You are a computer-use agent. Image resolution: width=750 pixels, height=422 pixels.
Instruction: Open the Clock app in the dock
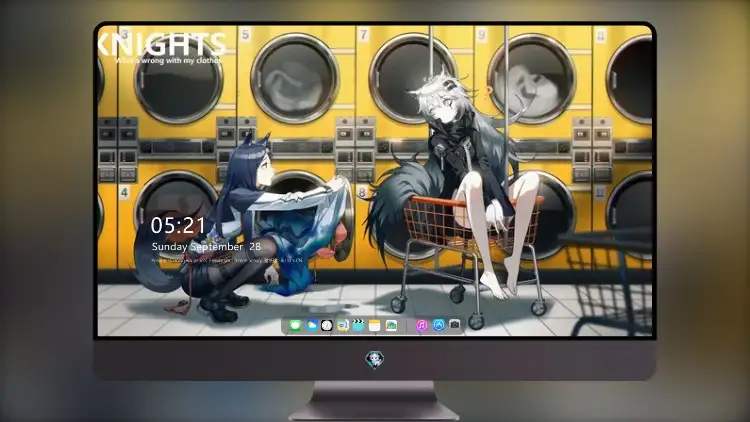tap(327, 326)
